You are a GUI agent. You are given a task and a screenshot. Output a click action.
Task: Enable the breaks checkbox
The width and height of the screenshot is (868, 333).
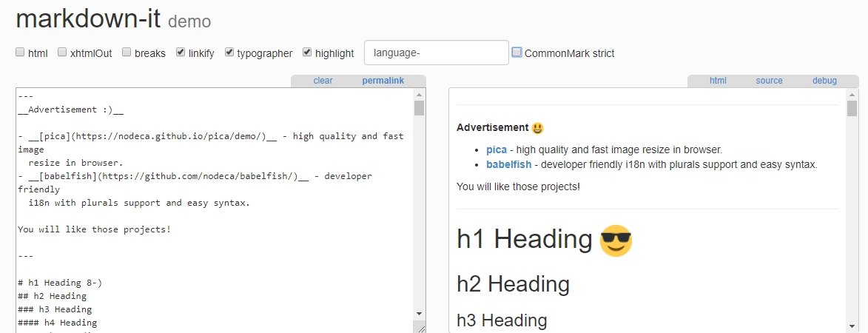pos(127,53)
